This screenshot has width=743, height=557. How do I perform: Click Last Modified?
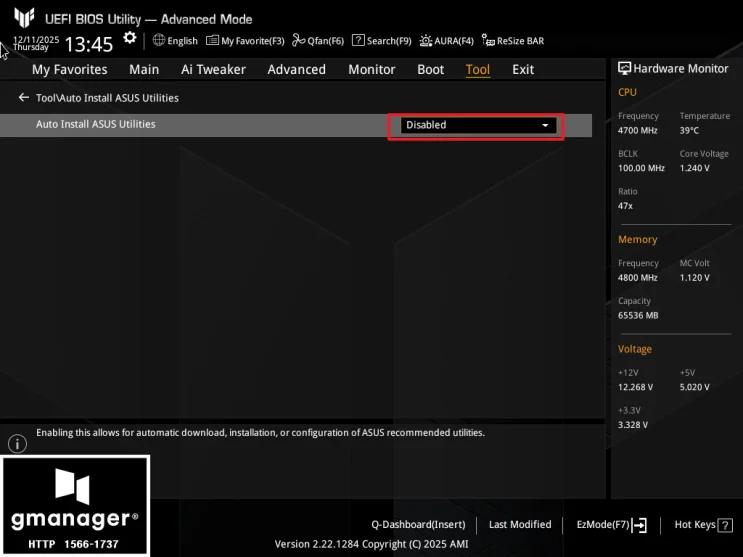[520, 525]
